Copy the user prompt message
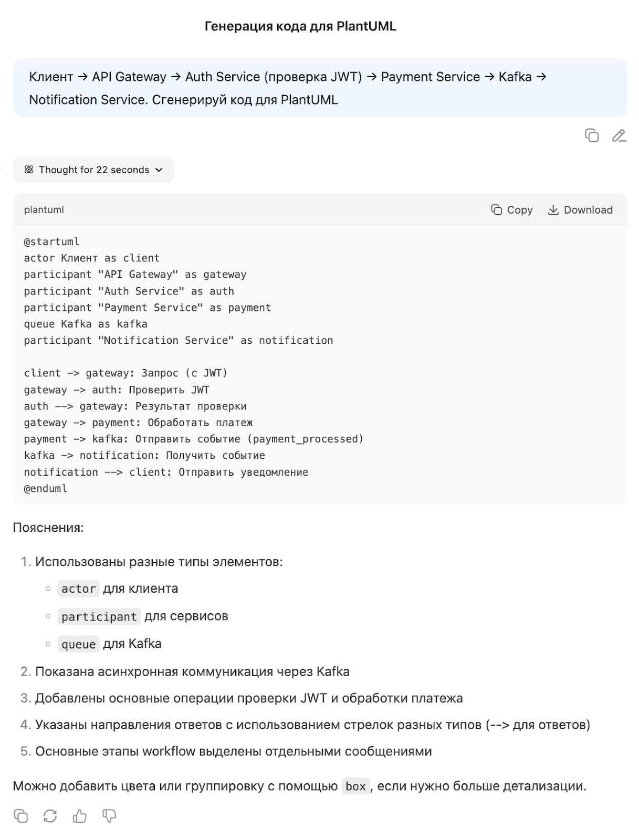 (x=592, y=135)
